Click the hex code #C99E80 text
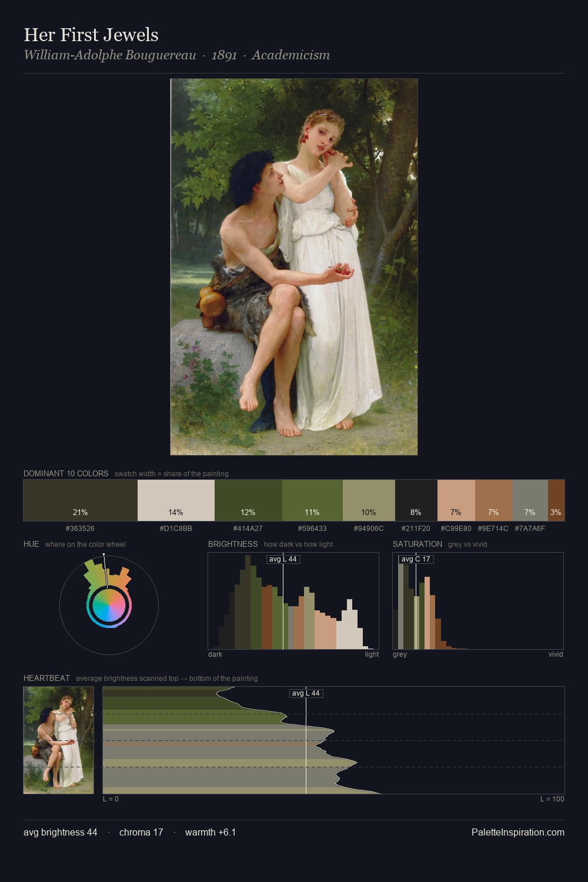 tap(456, 529)
